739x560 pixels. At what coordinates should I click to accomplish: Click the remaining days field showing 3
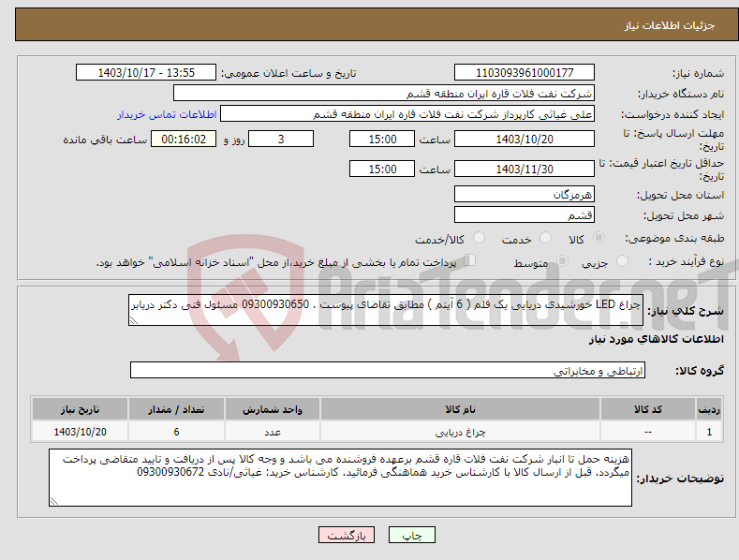point(281,139)
